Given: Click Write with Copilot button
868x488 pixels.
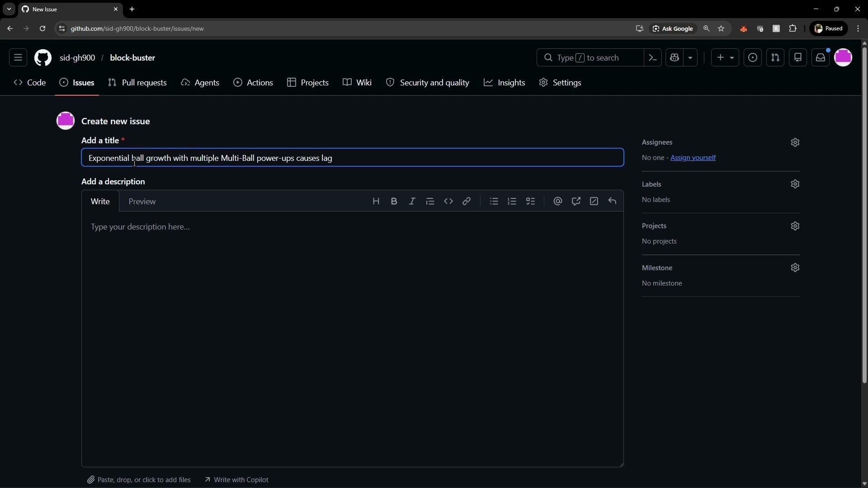Looking at the screenshot, I should (236, 480).
